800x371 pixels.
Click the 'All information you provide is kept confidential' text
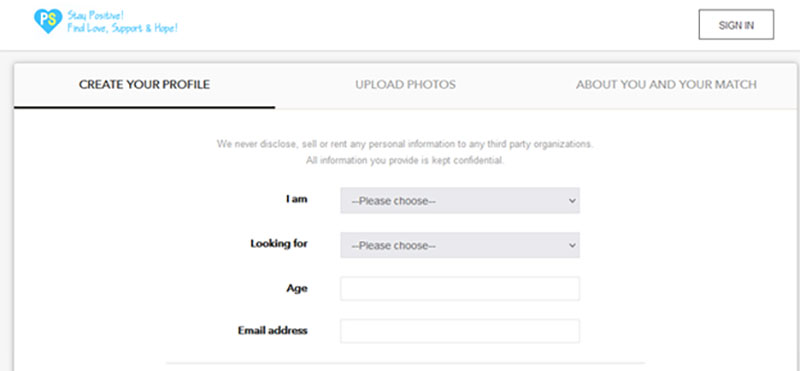[405, 161]
